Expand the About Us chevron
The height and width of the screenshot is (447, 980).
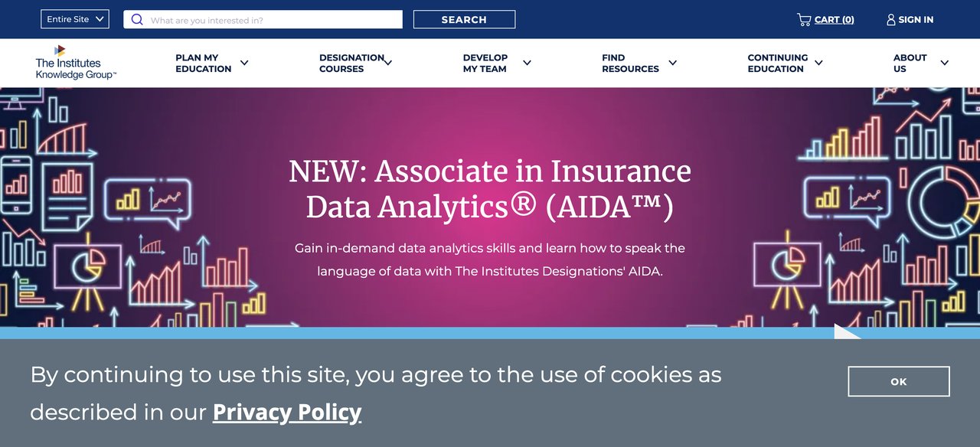click(x=944, y=63)
